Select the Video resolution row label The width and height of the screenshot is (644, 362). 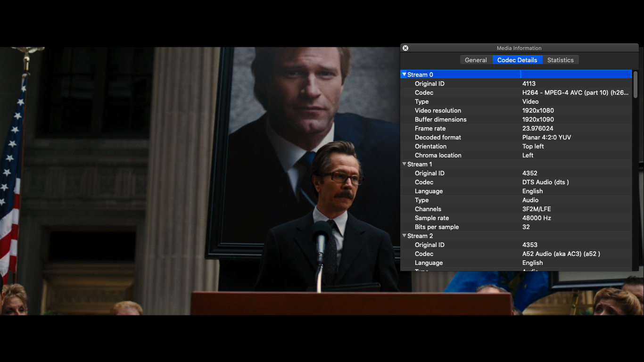438,110
